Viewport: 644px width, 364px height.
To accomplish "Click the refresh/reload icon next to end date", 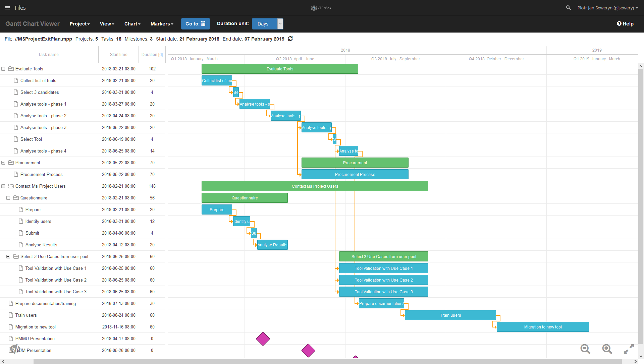I will [290, 39].
